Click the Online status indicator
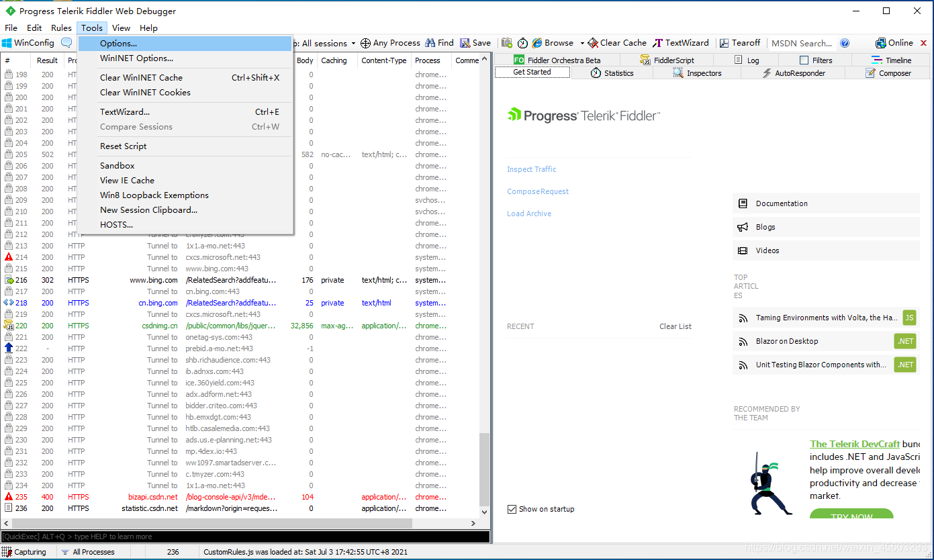The image size is (934, 560). click(x=894, y=43)
